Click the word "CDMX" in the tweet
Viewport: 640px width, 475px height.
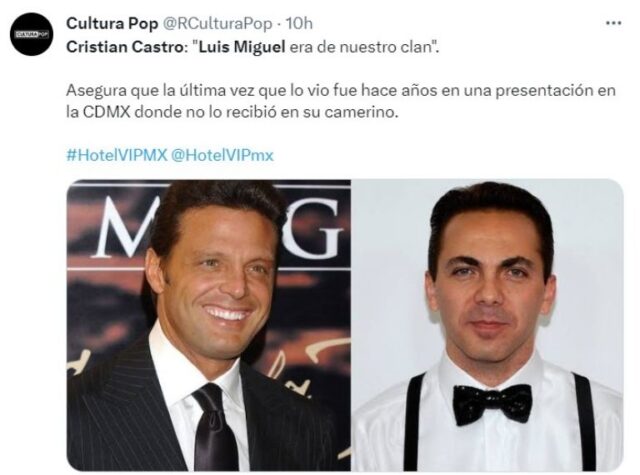coord(106,112)
